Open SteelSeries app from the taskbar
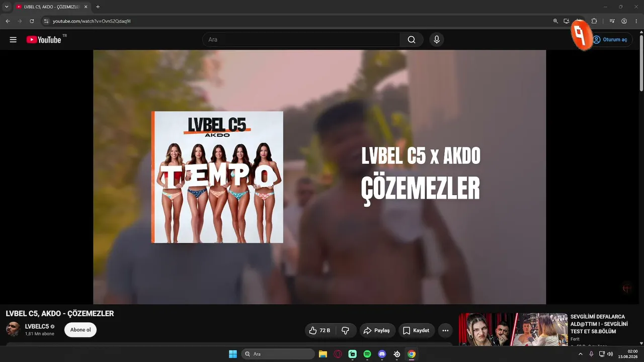644x362 pixels. [397, 354]
